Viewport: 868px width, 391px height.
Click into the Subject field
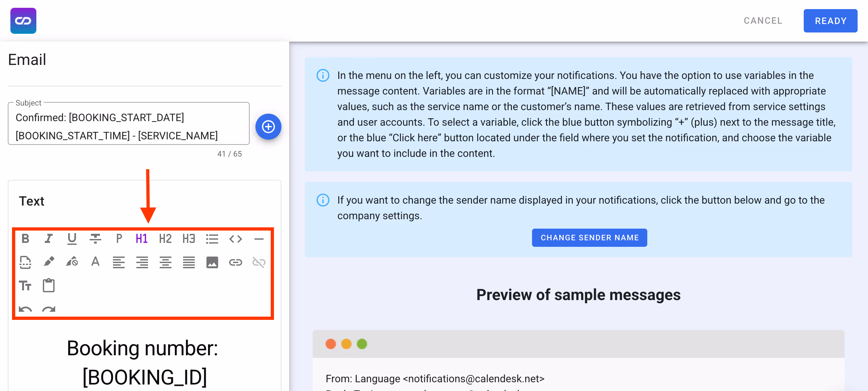tap(129, 123)
